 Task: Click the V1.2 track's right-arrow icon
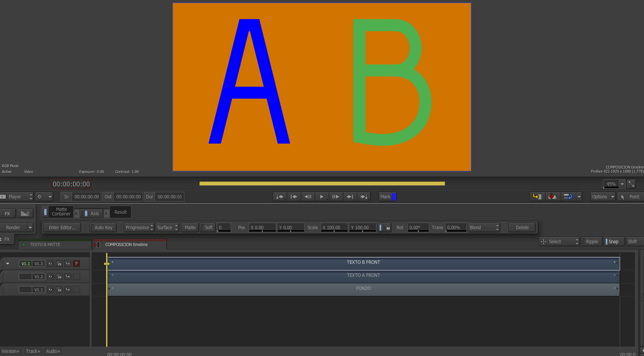68,277
